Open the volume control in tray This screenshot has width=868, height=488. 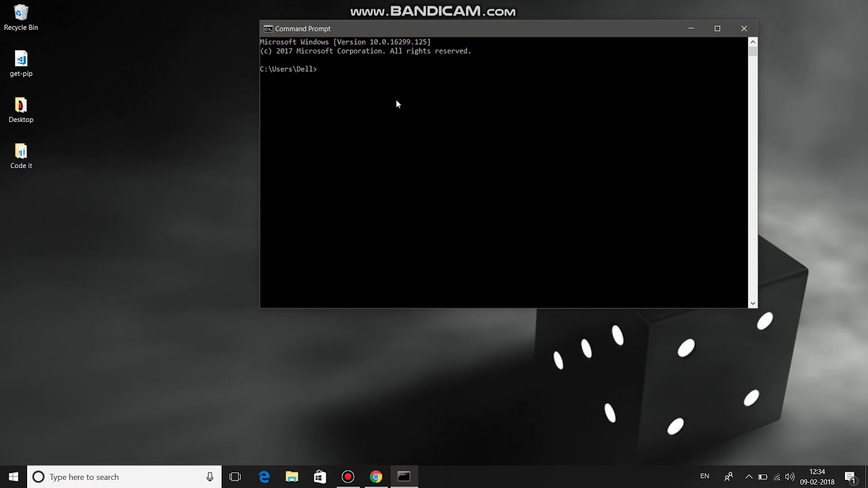pos(789,476)
